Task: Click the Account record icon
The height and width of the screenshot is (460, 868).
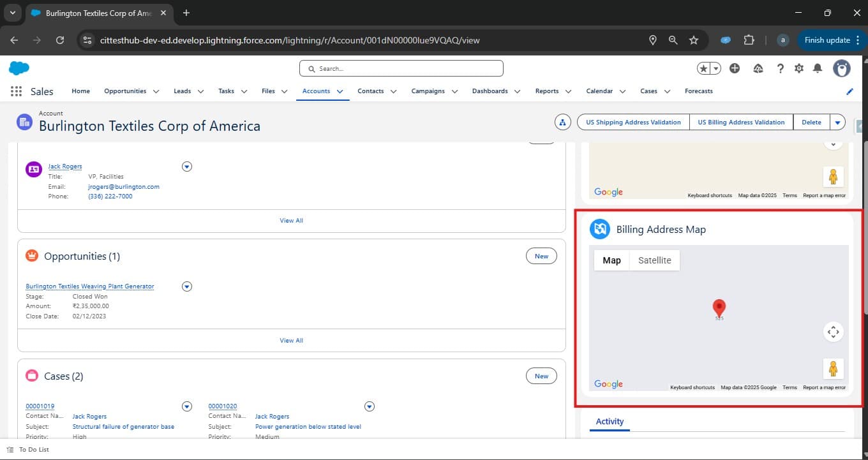Action: click(24, 122)
